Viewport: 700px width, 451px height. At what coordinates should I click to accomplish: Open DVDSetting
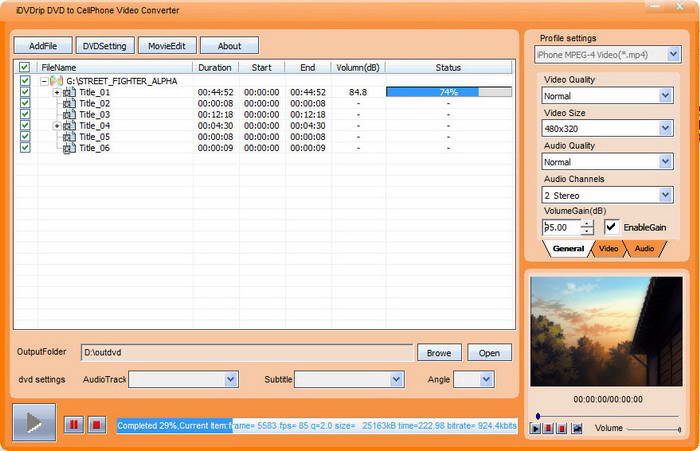[x=104, y=46]
